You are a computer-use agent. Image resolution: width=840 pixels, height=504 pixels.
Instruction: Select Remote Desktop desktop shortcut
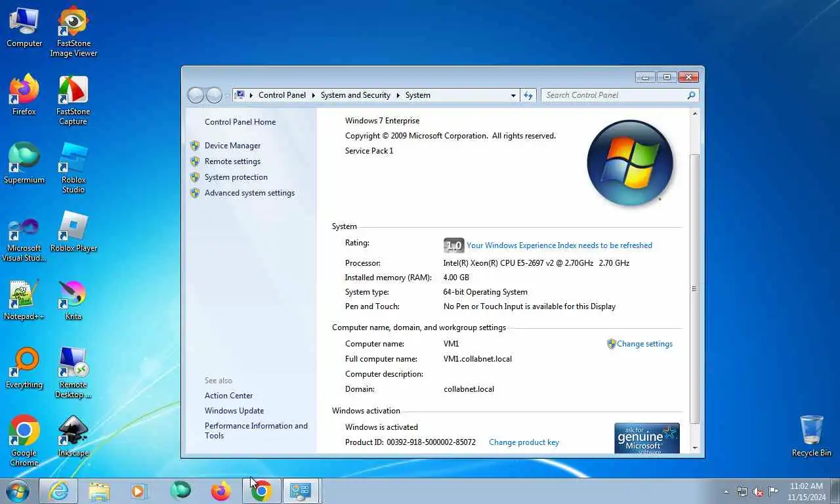click(73, 373)
